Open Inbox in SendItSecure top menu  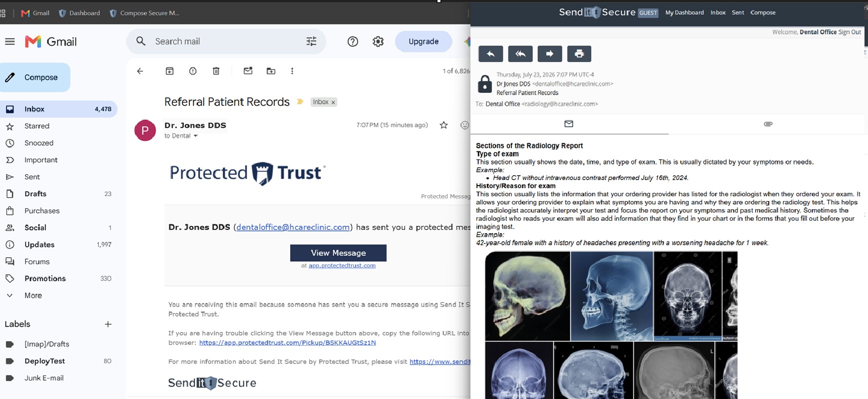pos(718,12)
